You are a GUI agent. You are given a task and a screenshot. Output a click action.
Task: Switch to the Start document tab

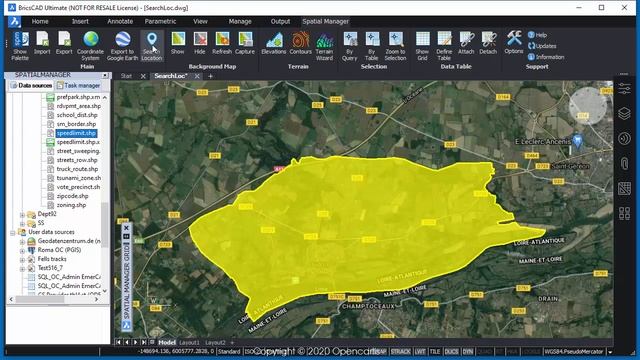pos(126,76)
